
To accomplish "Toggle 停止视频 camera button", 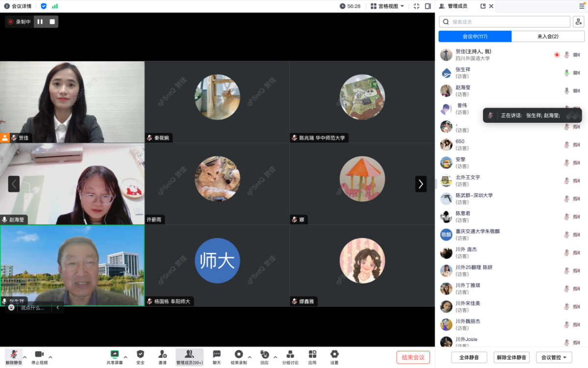I will tap(39, 355).
